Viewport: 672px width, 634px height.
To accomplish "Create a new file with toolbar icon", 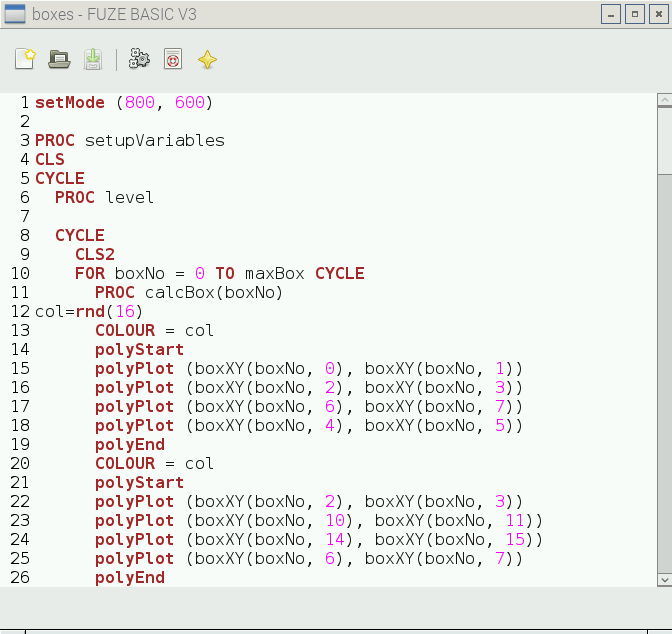I will [25, 59].
